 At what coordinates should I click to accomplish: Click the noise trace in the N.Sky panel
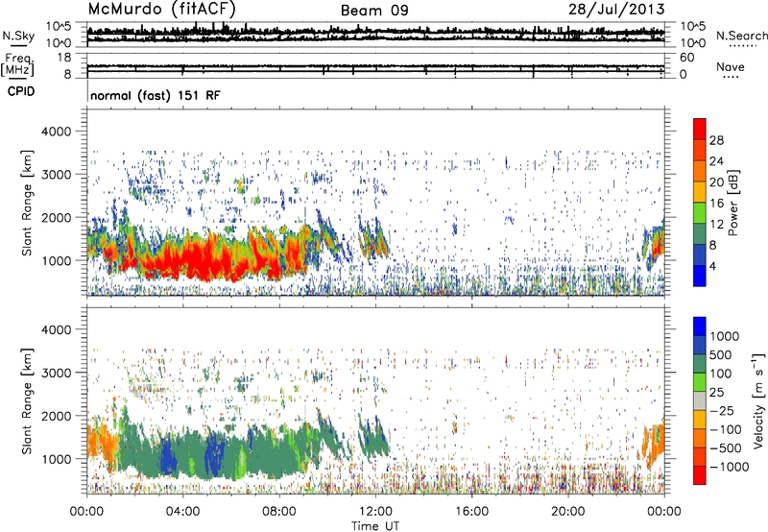[375, 33]
